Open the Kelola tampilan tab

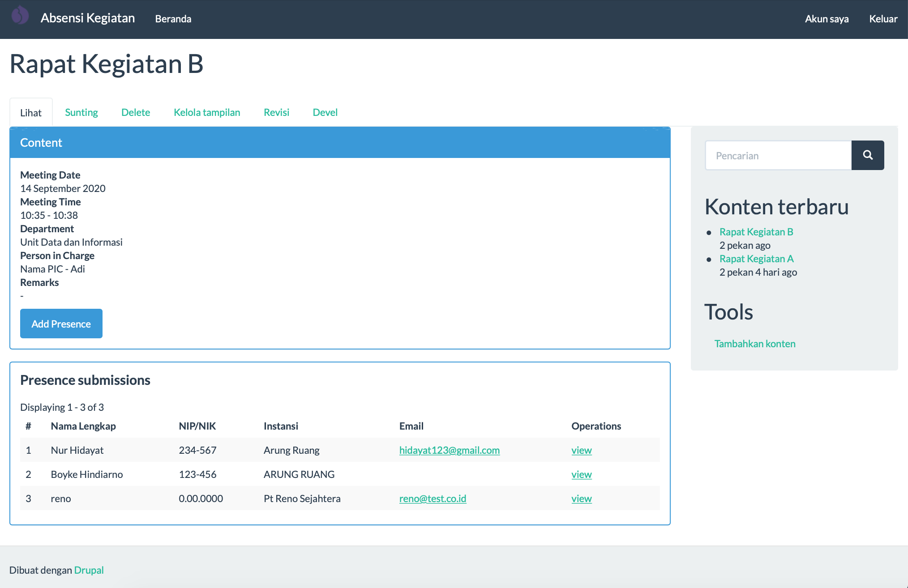207,112
